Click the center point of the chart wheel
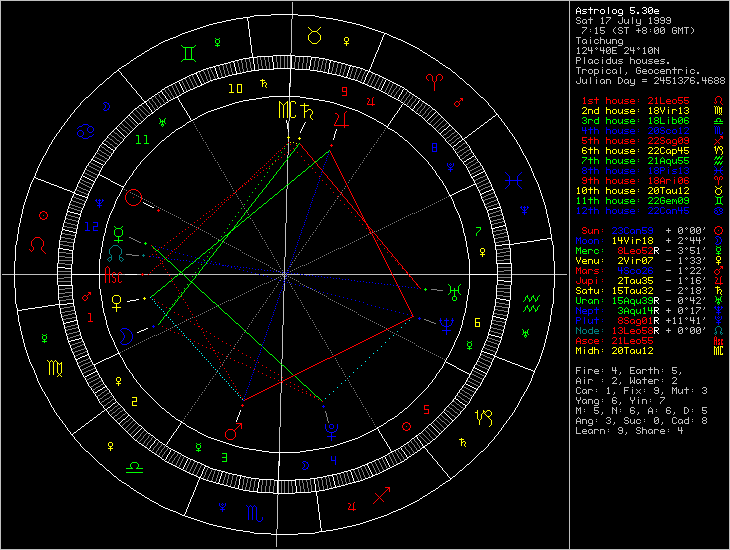 tap(286, 273)
